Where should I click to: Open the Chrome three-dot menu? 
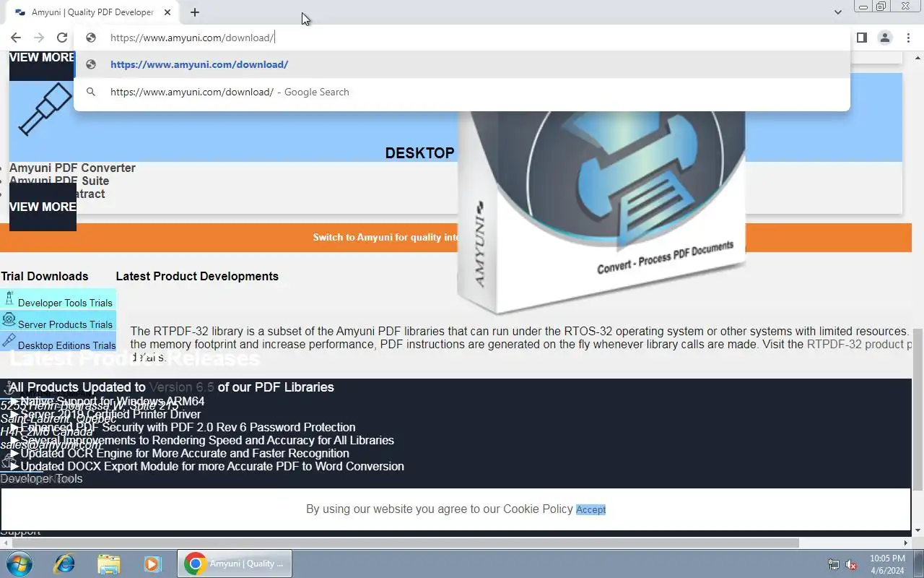click(908, 38)
